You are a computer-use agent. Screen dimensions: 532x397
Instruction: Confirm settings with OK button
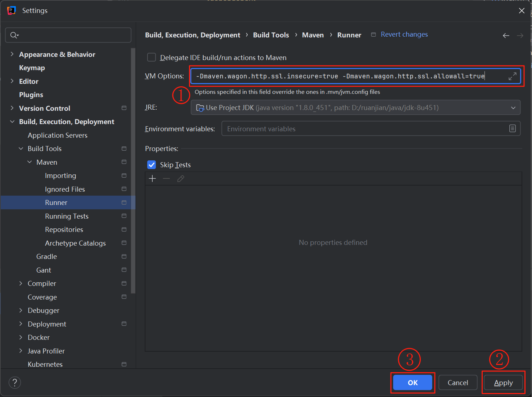pos(412,383)
